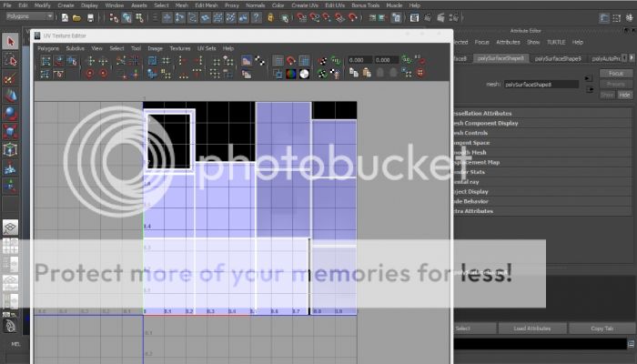
Task: Click the Focus button in the Attribute Editor
Action: pos(616,74)
